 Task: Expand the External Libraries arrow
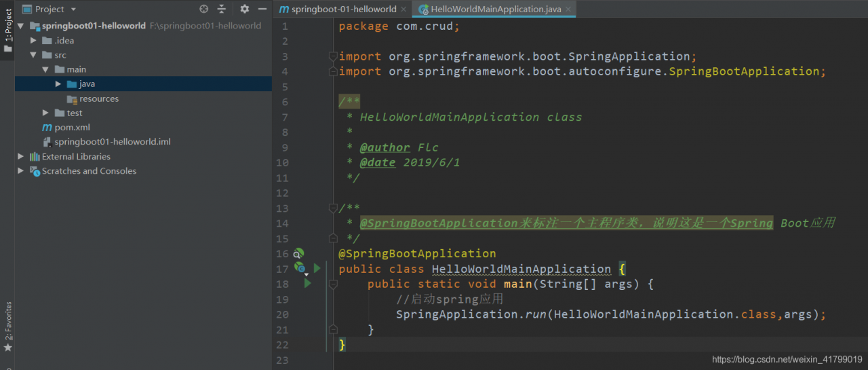21,156
